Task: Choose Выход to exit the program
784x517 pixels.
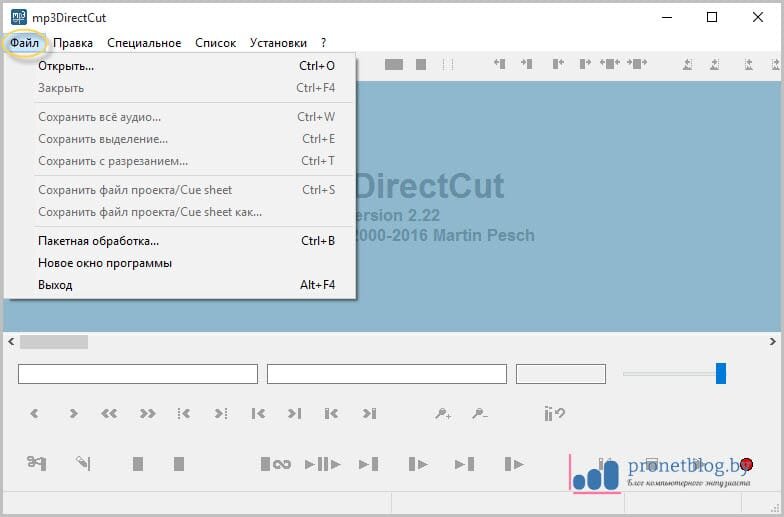Action: [x=180, y=285]
